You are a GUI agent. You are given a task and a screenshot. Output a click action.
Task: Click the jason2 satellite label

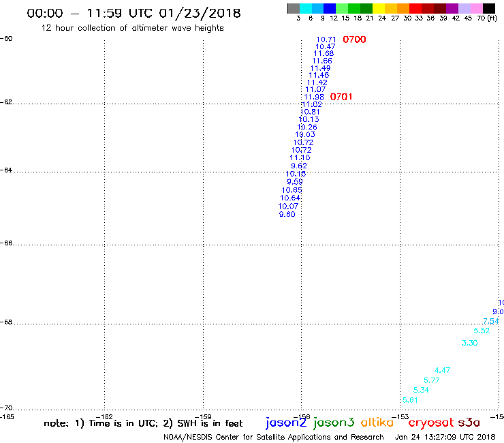coord(286,423)
